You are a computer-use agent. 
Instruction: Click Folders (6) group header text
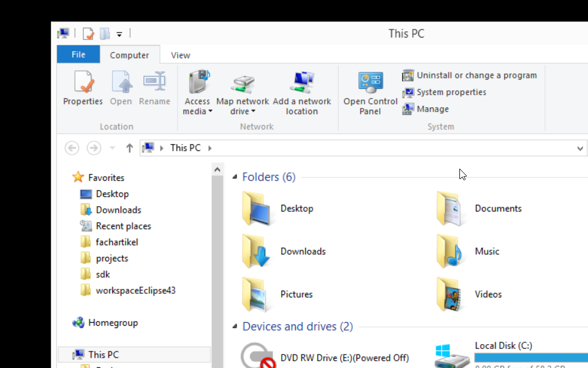pyautogui.click(x=268, y=177)
